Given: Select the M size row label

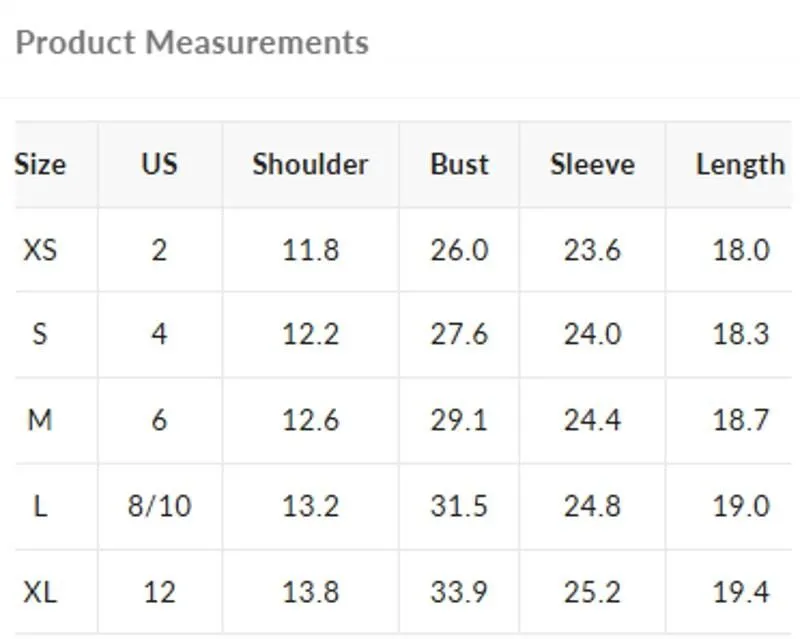Looking at the screenshot, I should click(40, 421).
